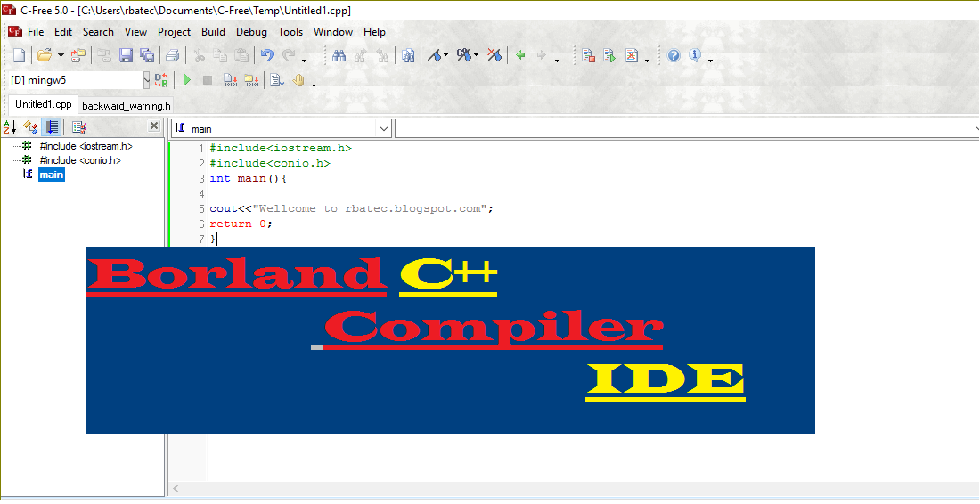This screenshot has height=504, width=980.
Task: Select '#include <iostream.h>' in the symbol tree
Action: click(86, 145)
